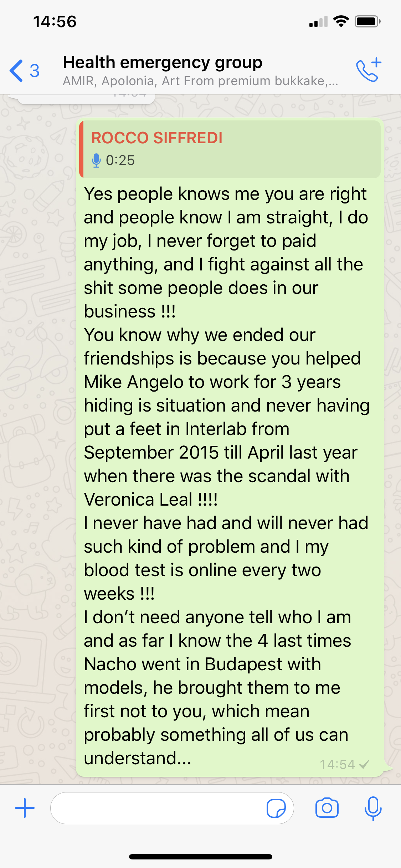Open Health emergency group info
401x868 pixels.
tap(163, 63)
